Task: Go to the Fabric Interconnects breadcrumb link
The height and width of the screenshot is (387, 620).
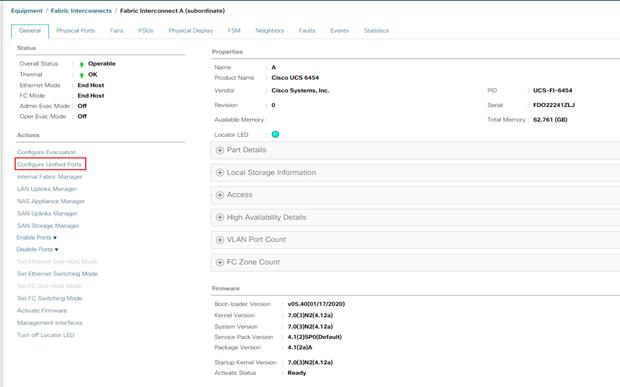Action: 81,11
